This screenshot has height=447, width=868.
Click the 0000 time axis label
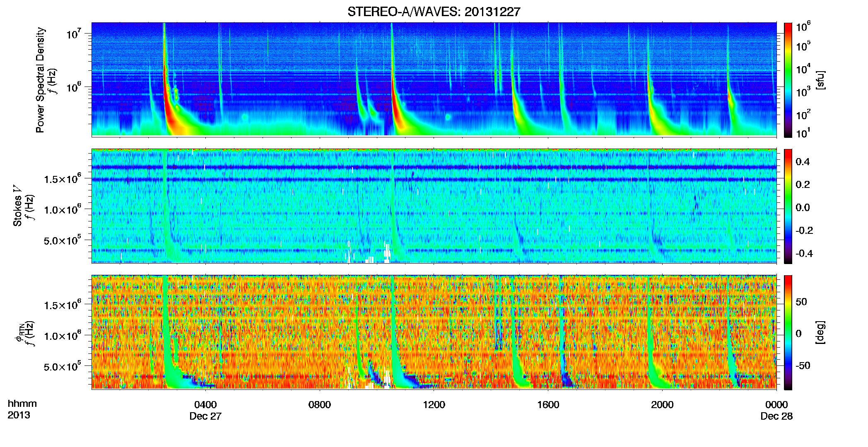pyautogui.click(x=776, y=404)
